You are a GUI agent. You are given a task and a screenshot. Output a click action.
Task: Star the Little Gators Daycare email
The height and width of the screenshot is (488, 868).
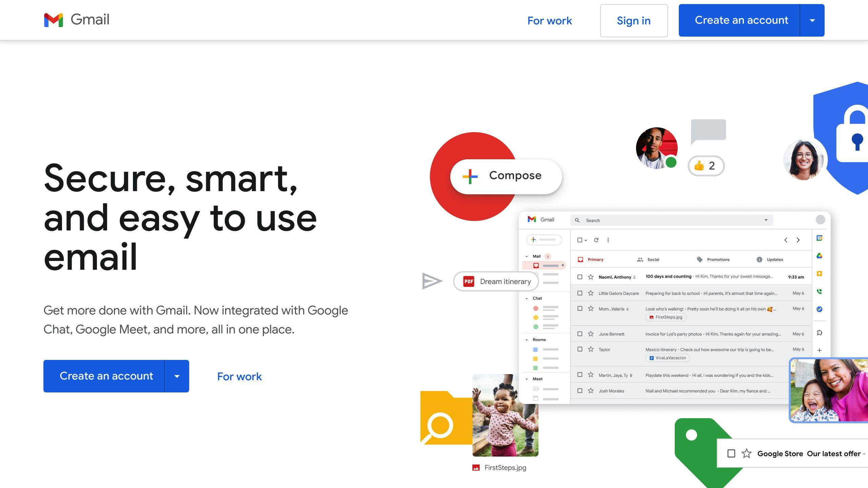pyautogui.click(x=591, y=293)
